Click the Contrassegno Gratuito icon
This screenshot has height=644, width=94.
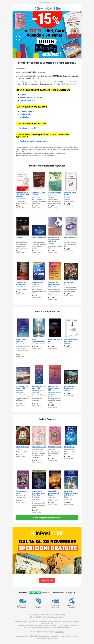[38, 600]
